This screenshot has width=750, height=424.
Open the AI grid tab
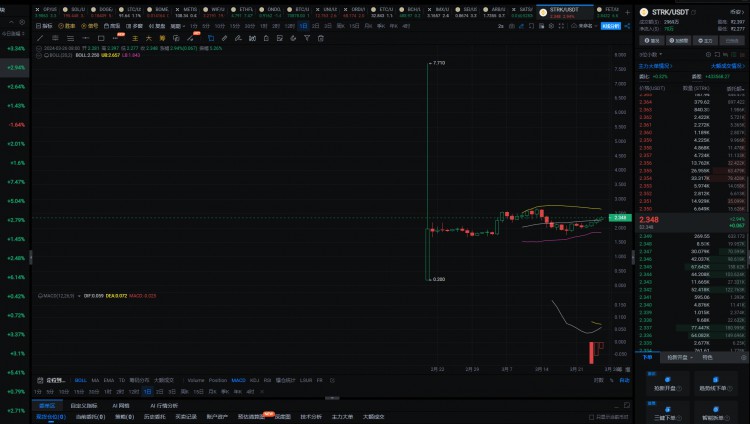(121, 405)
